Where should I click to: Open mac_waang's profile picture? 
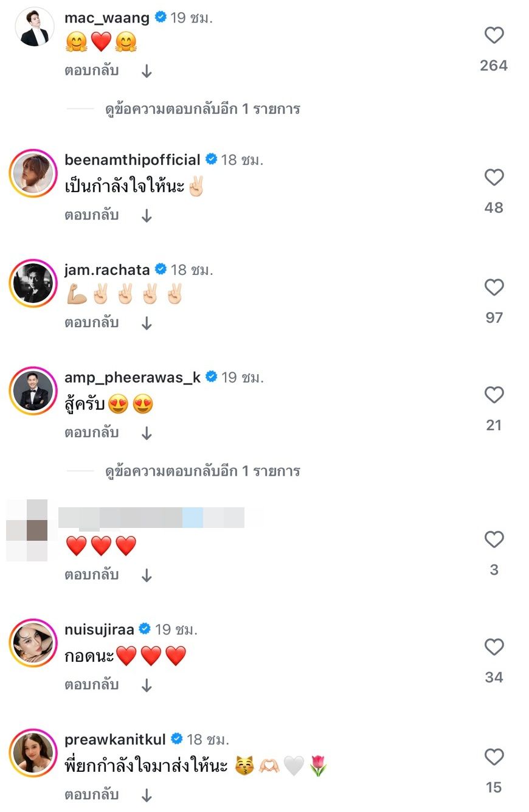click(34, 27)
